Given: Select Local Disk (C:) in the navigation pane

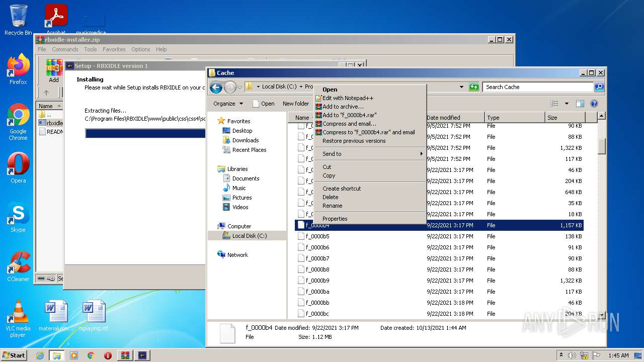Looking at the screenshot, I should (x=250, y=236).
